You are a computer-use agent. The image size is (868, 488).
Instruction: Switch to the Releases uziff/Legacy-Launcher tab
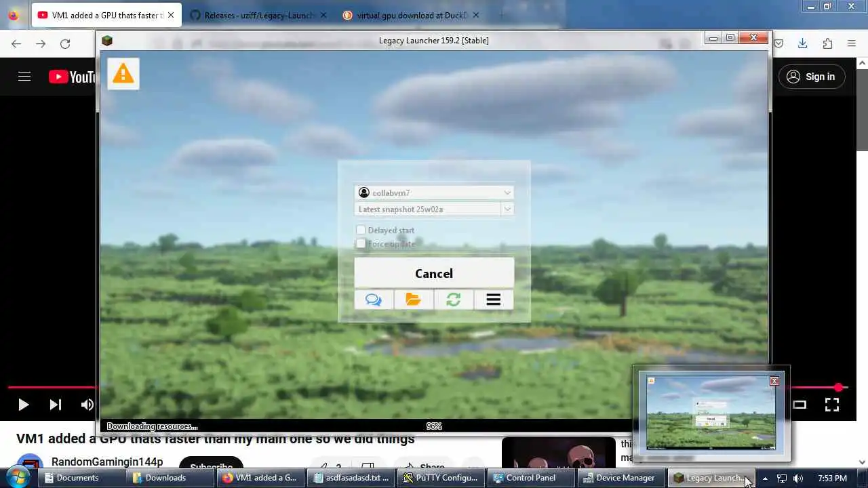pyautogui.click(x=258, y=15)
